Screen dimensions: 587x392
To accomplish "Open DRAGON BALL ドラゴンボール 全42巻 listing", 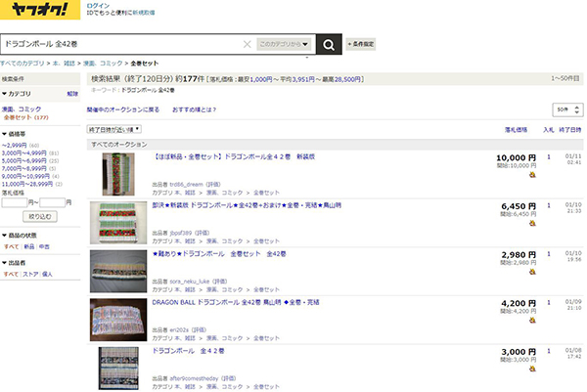I will [236, 302].
